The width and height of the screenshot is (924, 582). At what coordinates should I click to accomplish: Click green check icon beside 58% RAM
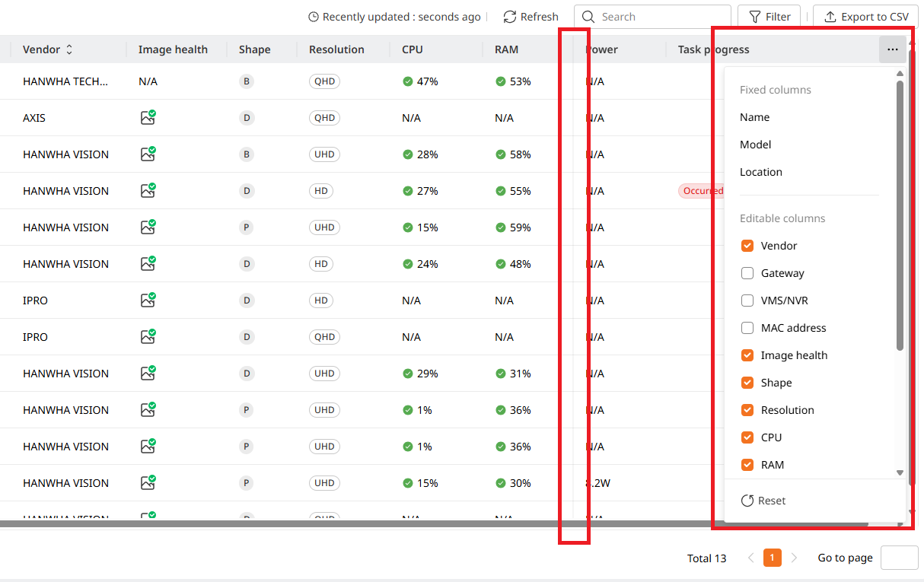click(501, 154)
